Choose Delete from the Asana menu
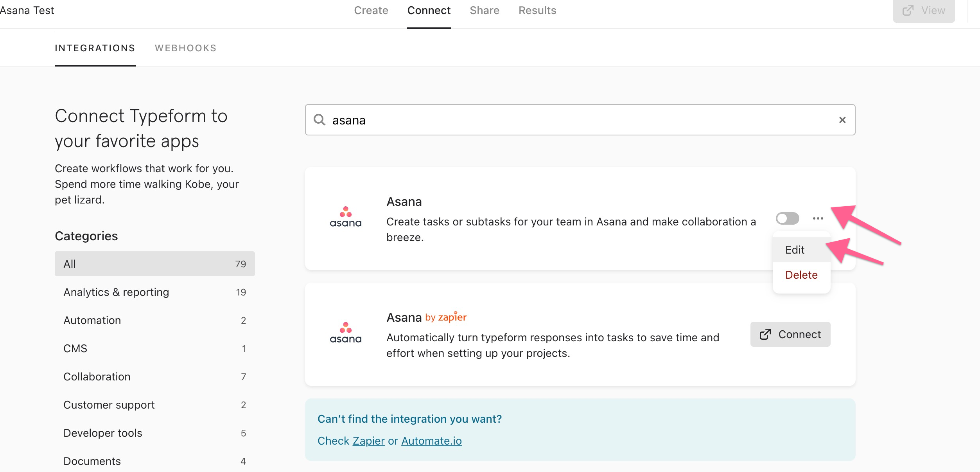 (801, 275)
